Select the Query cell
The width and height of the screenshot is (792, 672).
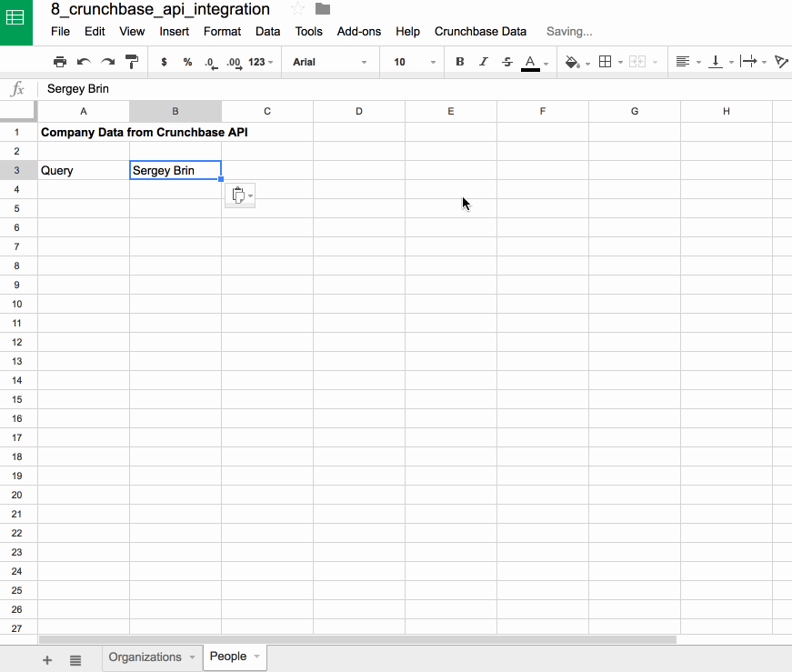(84, 170)
